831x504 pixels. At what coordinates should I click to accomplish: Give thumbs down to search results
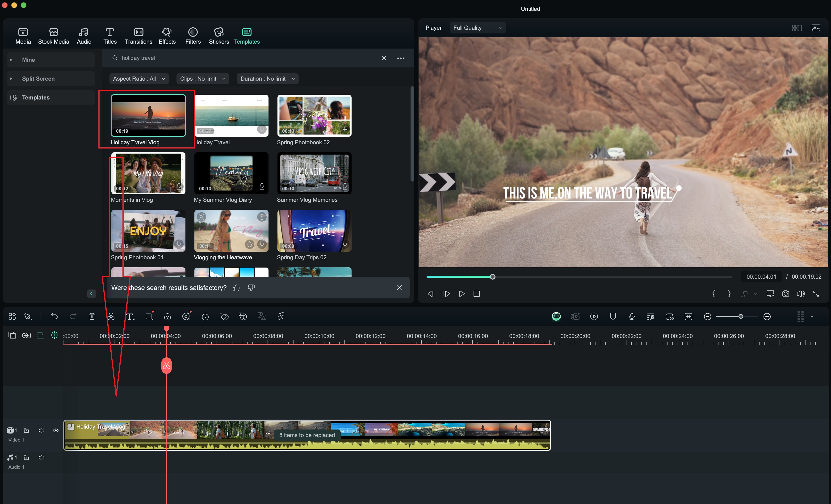251,288
